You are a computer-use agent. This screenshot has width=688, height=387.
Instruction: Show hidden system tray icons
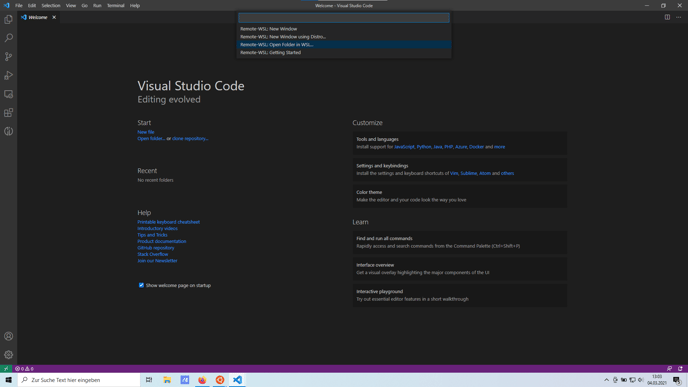(606, 380)
